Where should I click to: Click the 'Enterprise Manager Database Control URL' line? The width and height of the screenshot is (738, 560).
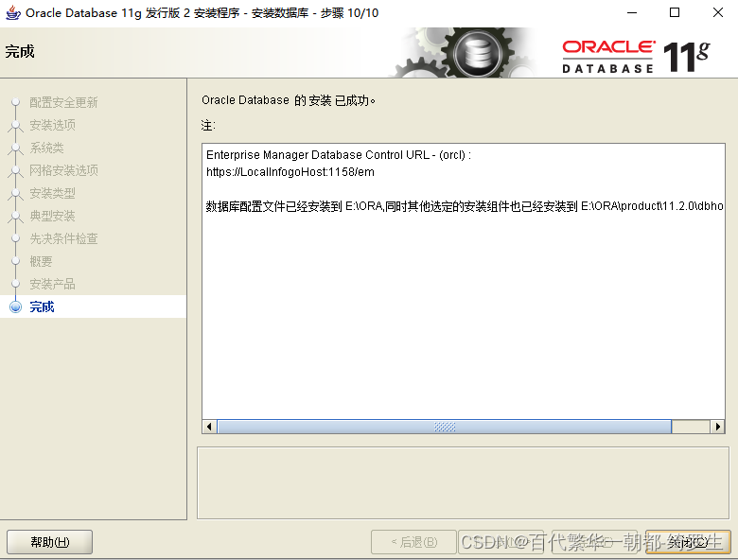pos(339,155)
